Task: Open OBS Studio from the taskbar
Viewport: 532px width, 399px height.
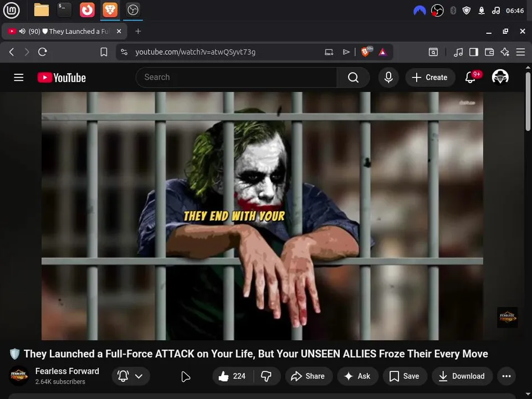Action: 132,10
